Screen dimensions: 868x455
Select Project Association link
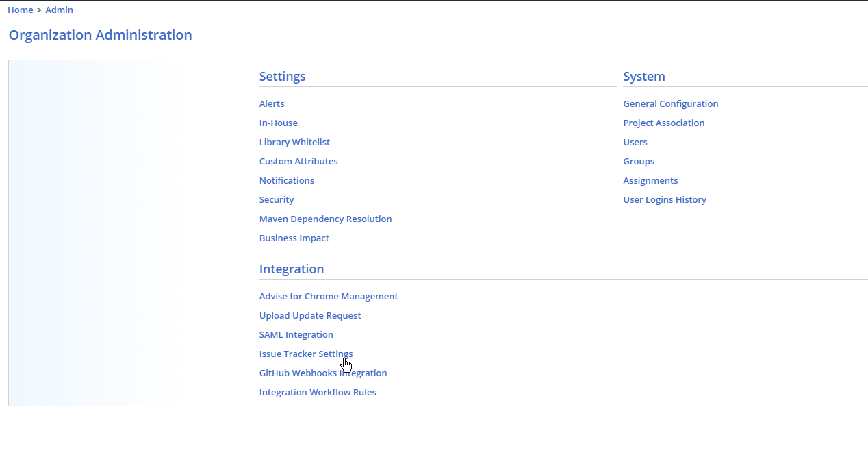pyautogui.click(x=663, y=123)
